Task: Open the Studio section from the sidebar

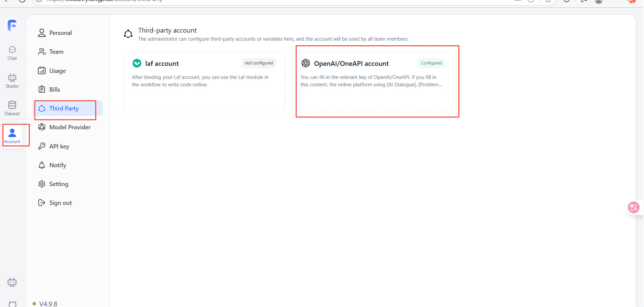Action: tap(12, 80)
